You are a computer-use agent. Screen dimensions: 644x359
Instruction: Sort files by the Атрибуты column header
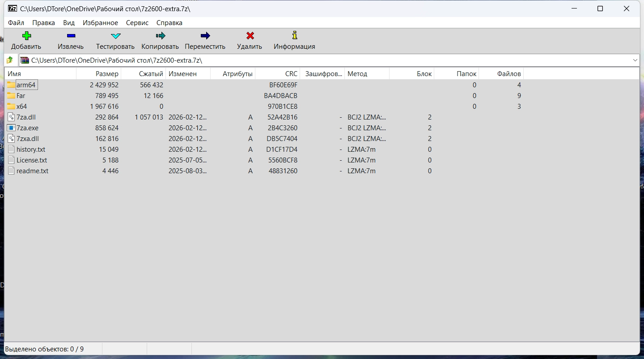click(233, 74)
